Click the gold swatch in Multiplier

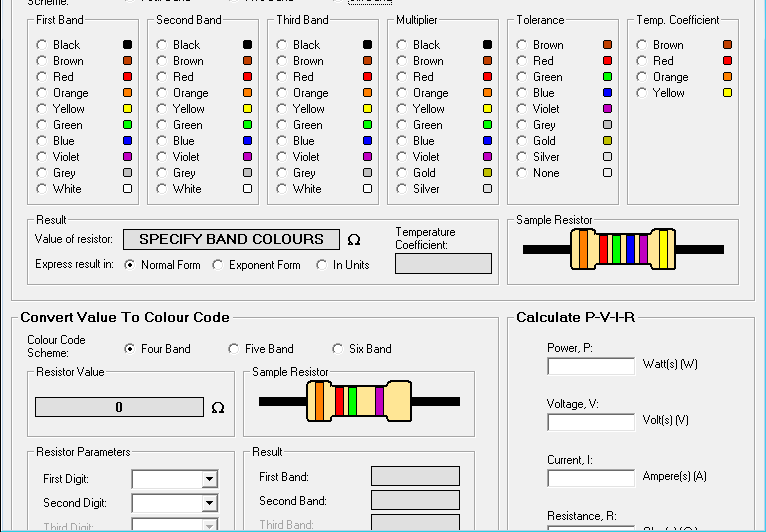(x=488, y=173)
